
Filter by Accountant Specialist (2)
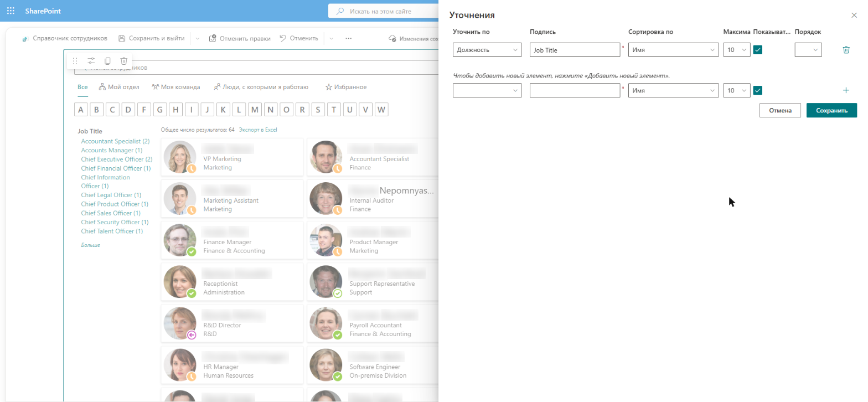115,141
